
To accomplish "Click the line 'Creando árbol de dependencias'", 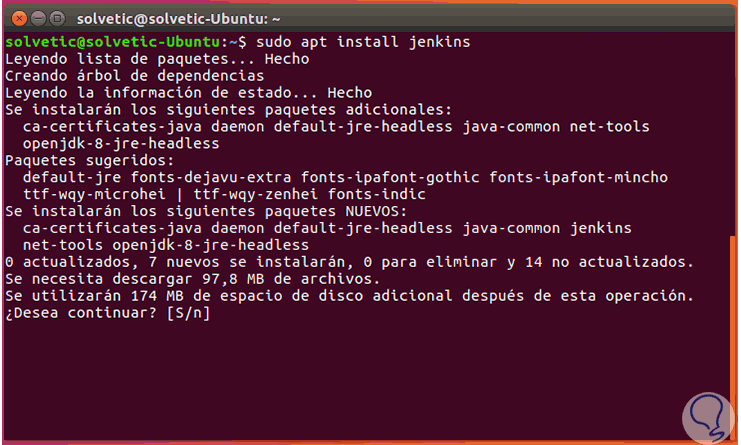I will click(135, 76).
